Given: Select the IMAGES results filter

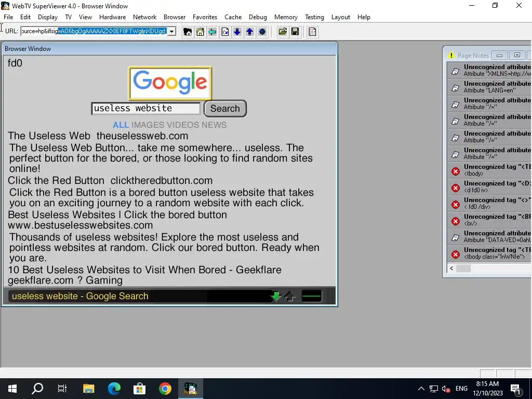Looking at the screenshot, I should point(148,125).
